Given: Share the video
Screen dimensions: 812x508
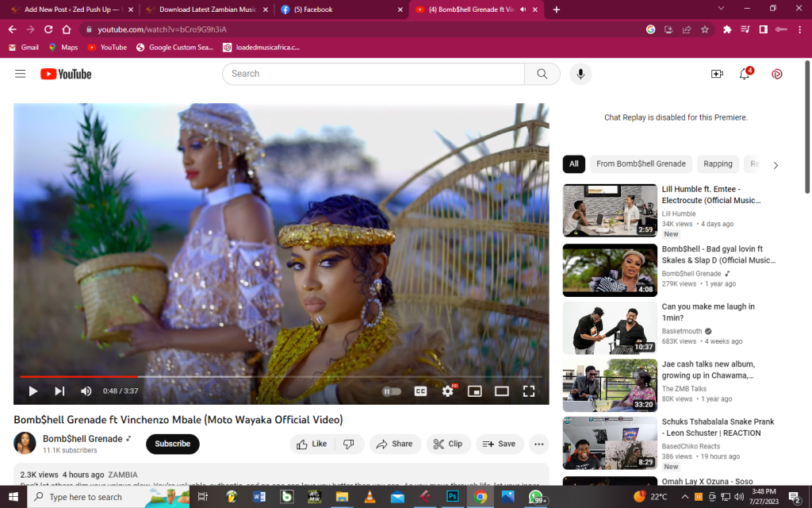Looking at the screenshot, I should coord(395,444).
